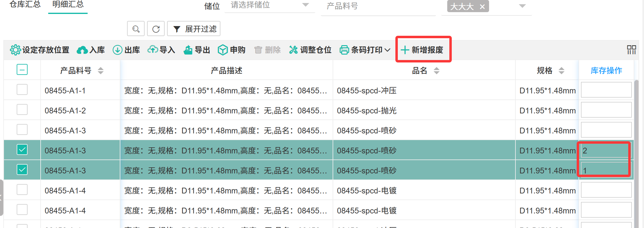The height and width of the screenshot is (228, 644).
Task: Uncheck the selected row with quantity 2
Action: (22, 150)
